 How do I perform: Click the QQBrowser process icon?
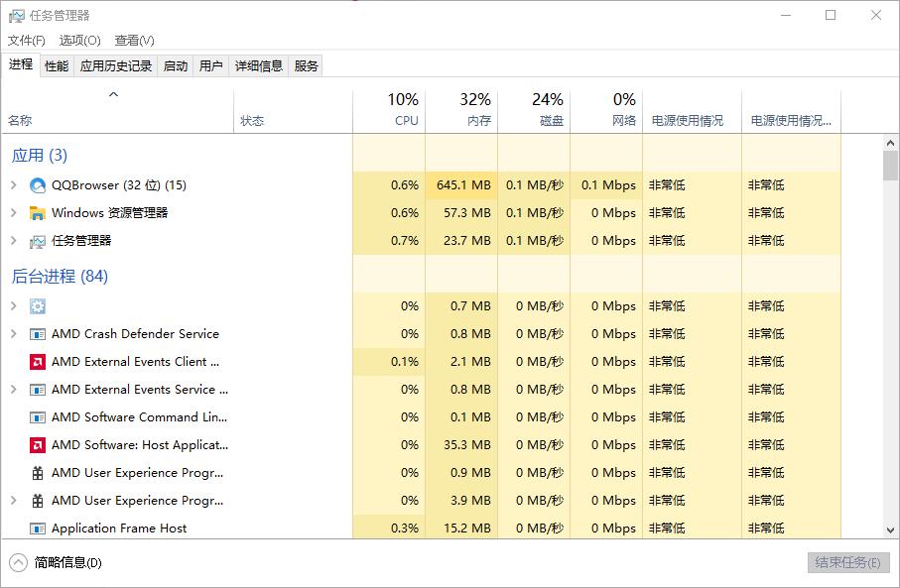pos(38,185)
